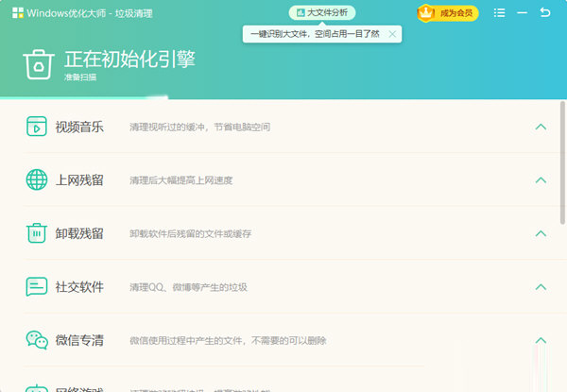
Task: Click the 微信专清 WeChat icon
Action: pos(36,340)
